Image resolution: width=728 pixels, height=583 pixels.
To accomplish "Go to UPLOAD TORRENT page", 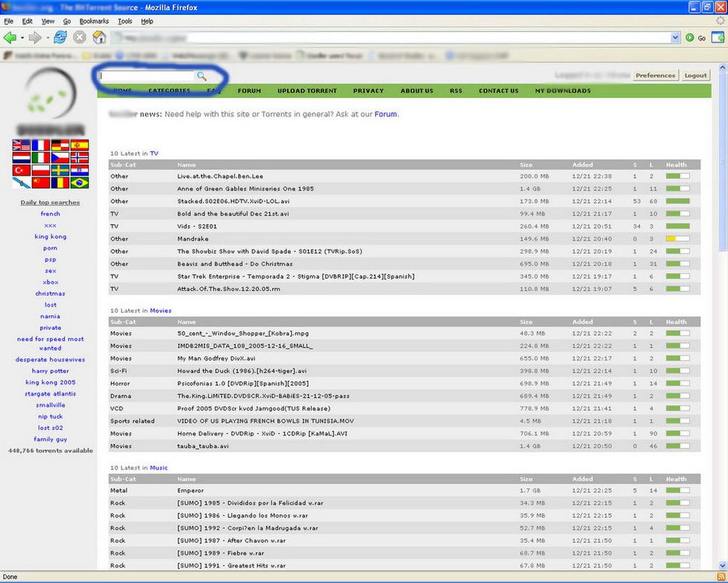I will pos(307,91).
